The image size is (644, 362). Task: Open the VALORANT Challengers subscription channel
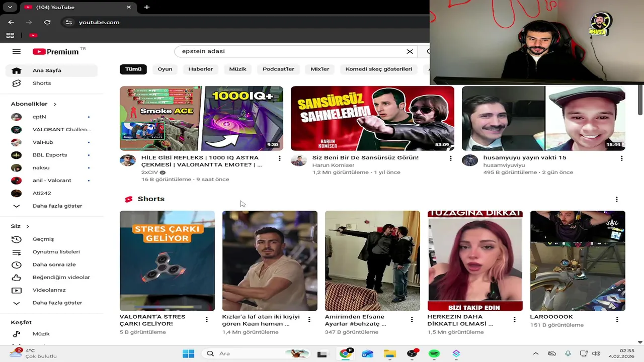click(x=51, y=130)
